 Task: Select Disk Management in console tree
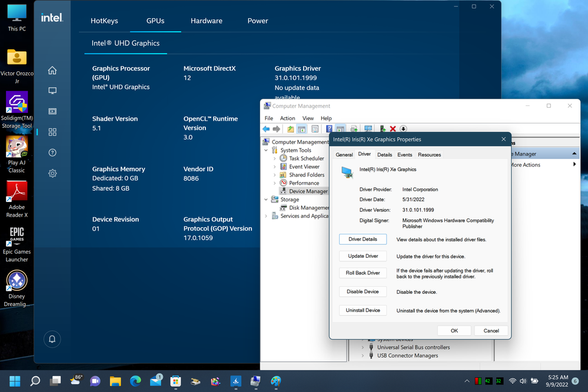coord(304,208)
